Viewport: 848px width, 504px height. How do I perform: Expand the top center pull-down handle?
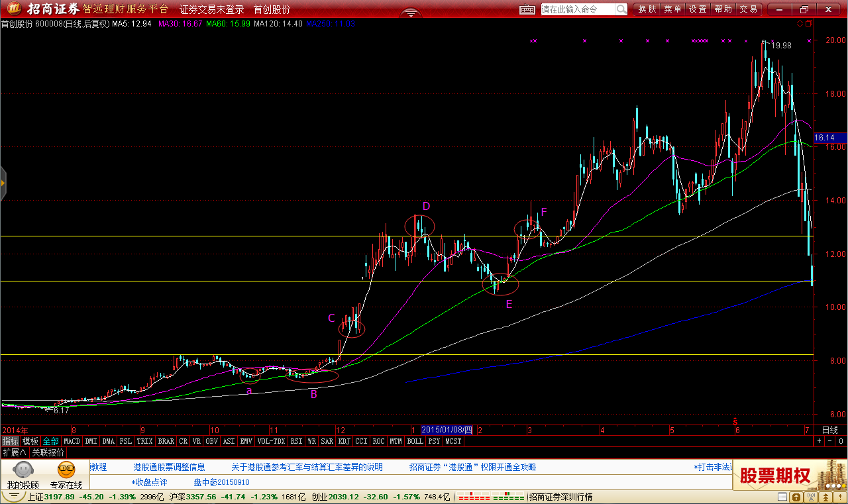(x=410, y=11)
